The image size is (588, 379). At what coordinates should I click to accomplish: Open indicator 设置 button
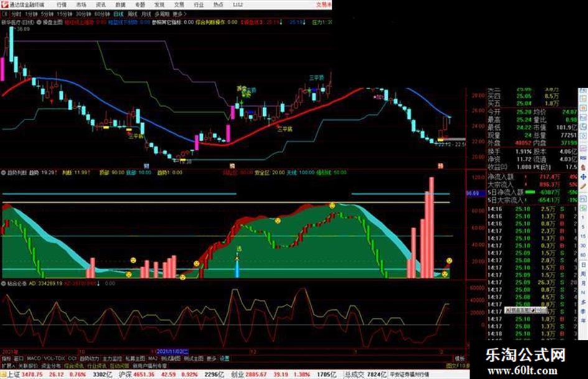[x=225, y=358]
